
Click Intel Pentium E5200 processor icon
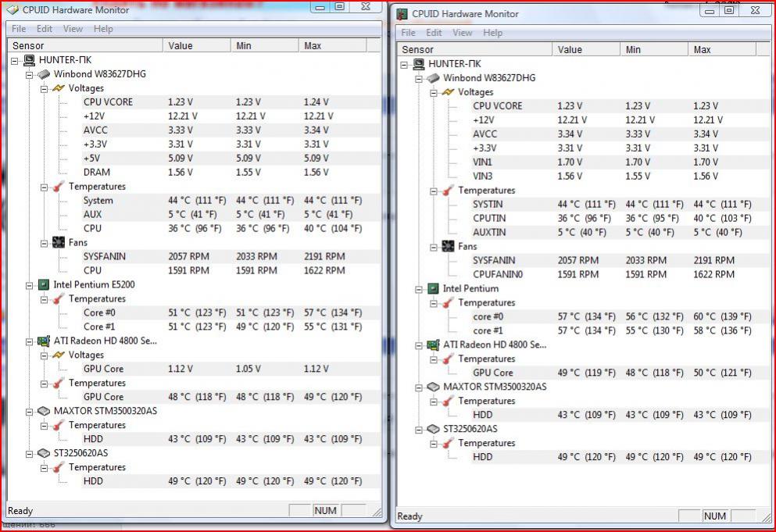(x=44, y=284)
